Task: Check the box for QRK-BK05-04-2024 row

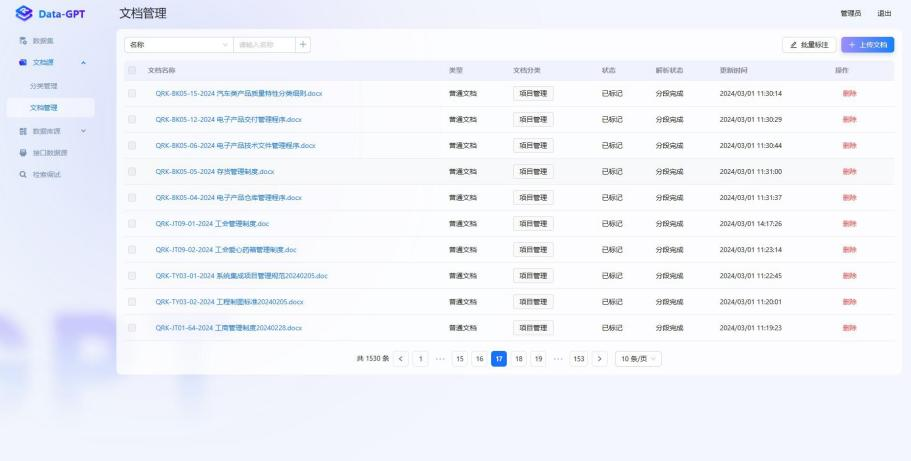Action: [132, 198]
